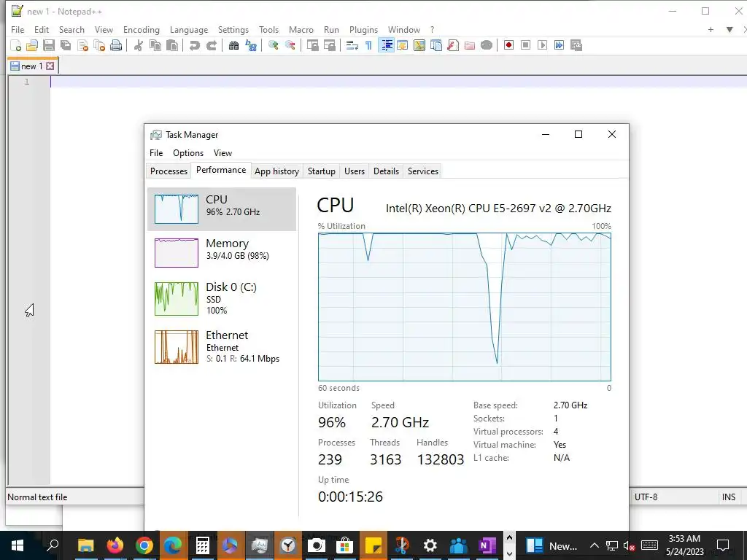Open the Details tab in Task Manager
The width and height of the screenshot is (747, 560).
386,171
